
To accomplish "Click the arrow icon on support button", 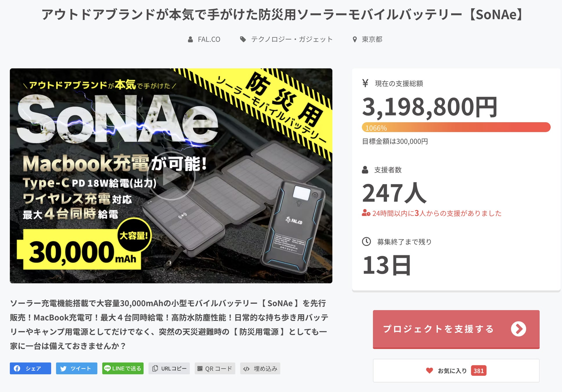I will tap(518, 329).
